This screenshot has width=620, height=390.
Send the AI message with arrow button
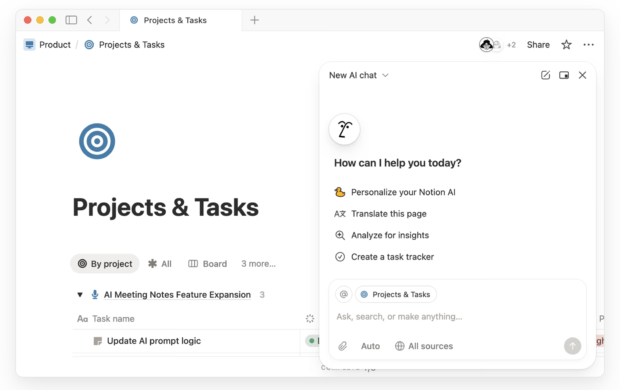point(572,346)
